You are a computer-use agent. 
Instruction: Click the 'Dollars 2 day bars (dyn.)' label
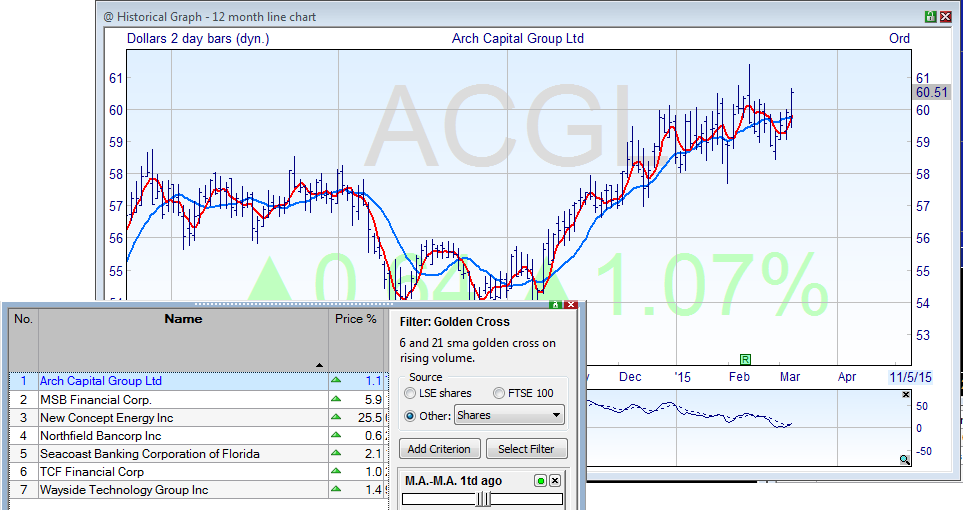(198, 39)
